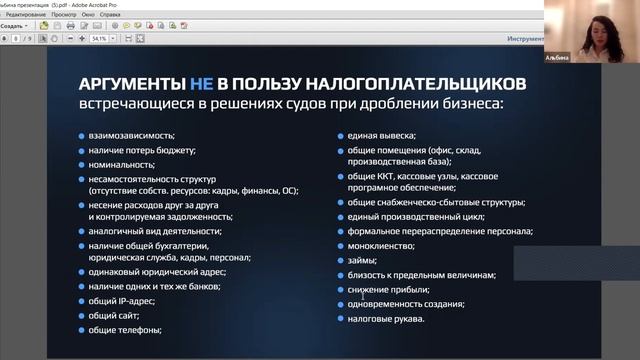Click the email envelope icon

coord(97,26)
